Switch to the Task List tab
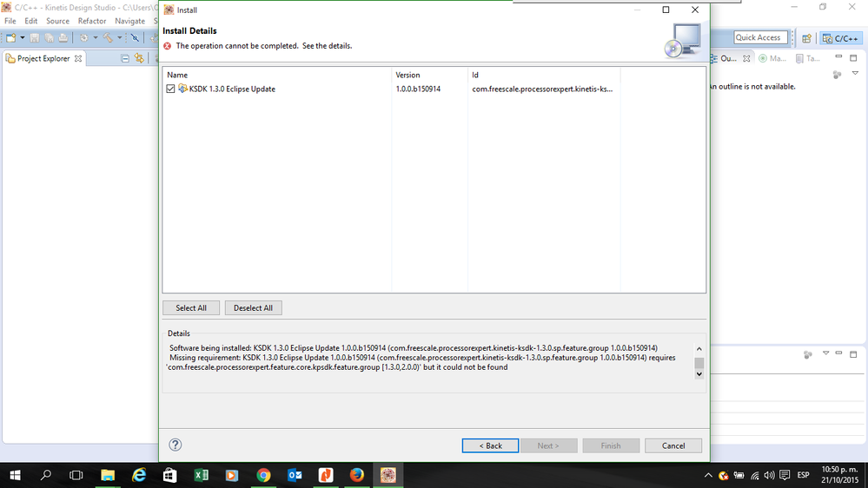Image resolution: width=868 pixels, height=488 pixels. [808, 58]
